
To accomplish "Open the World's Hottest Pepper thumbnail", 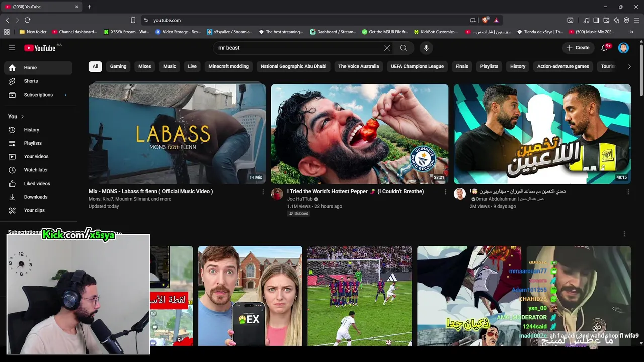I will (360, 134).
